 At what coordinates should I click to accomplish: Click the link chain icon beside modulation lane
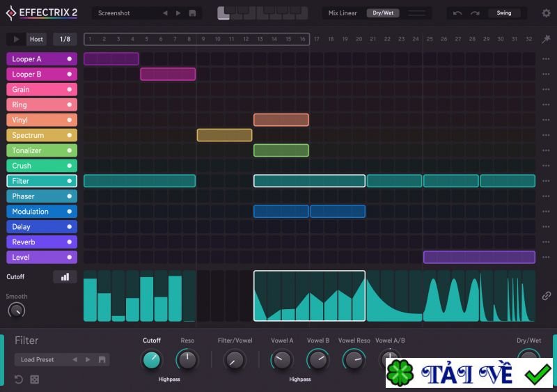point(547,296)
